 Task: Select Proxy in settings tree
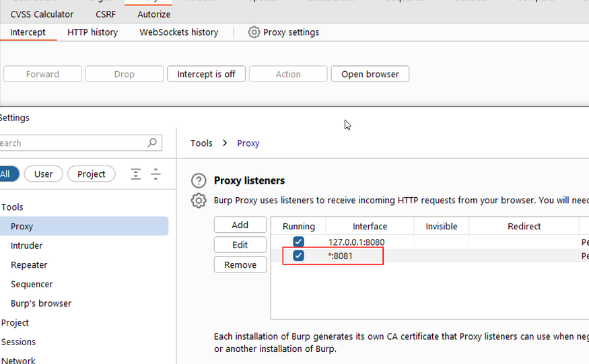pyautogui.click(x=84, y=226)
